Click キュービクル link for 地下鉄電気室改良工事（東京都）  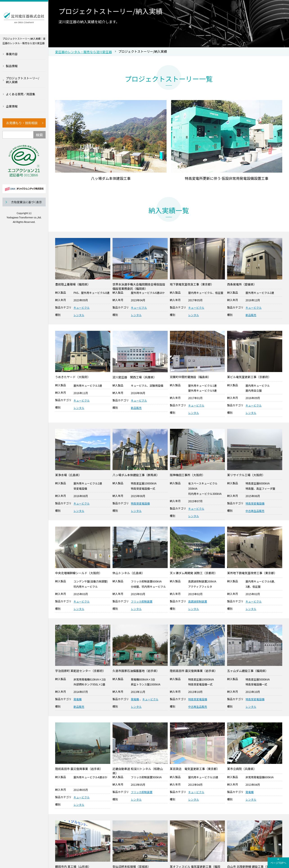[x=196, y=308]
